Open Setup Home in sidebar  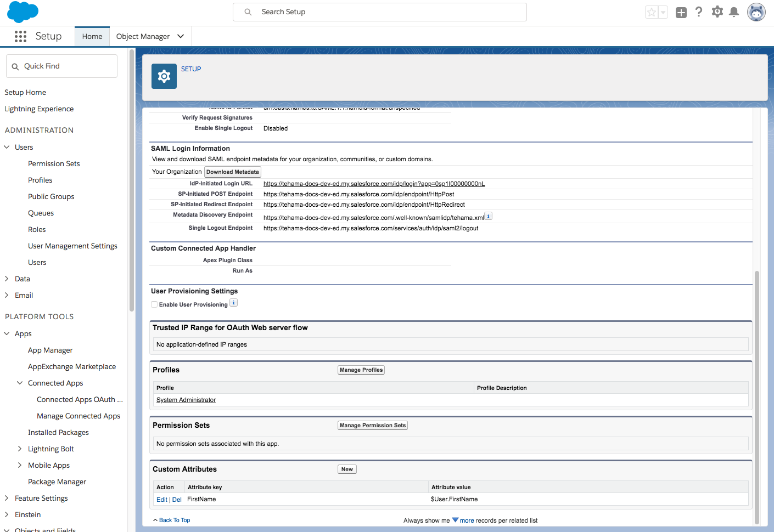25,92
